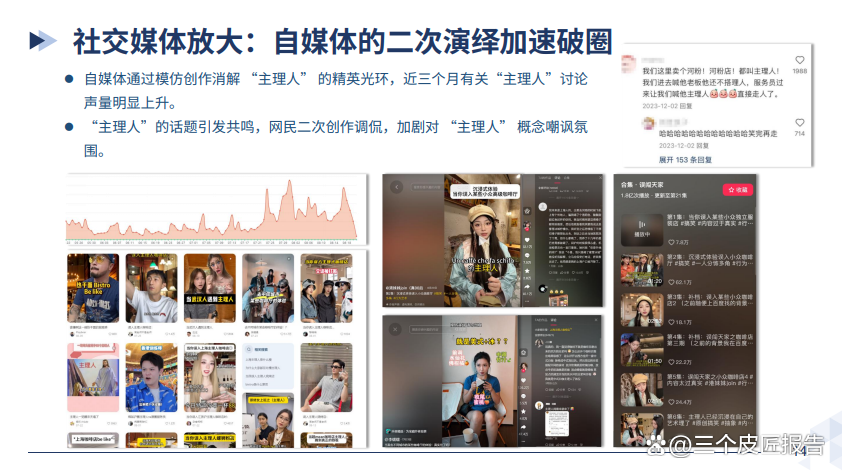Tap the heart on the 714-likes reply
This screenshot has height=475, width=842.
tap(799, 122)
